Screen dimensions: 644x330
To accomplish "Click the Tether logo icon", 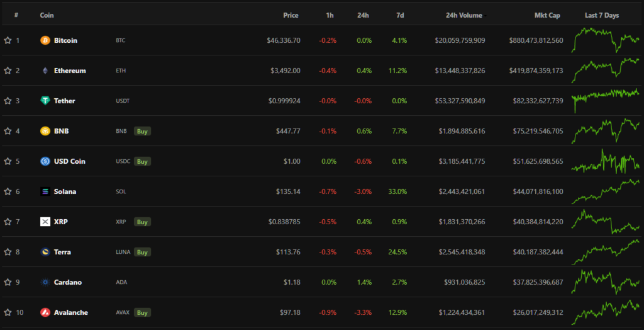I will [45, 101].
